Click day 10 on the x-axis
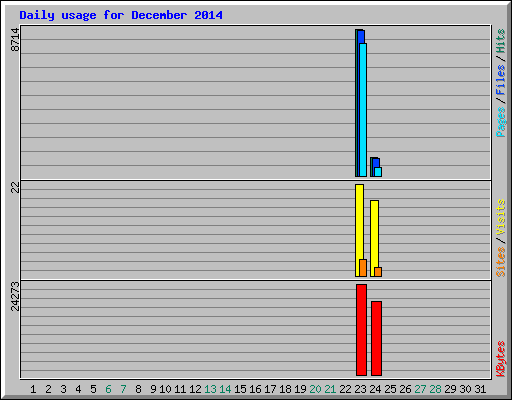 coord(165,389)
